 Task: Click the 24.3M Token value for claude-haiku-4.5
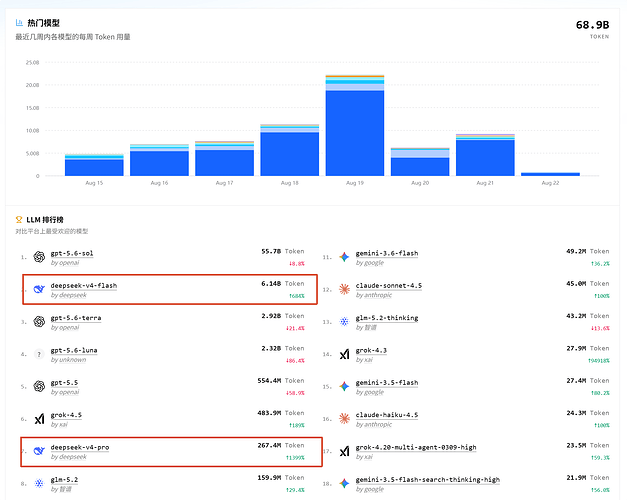(588, 413)
